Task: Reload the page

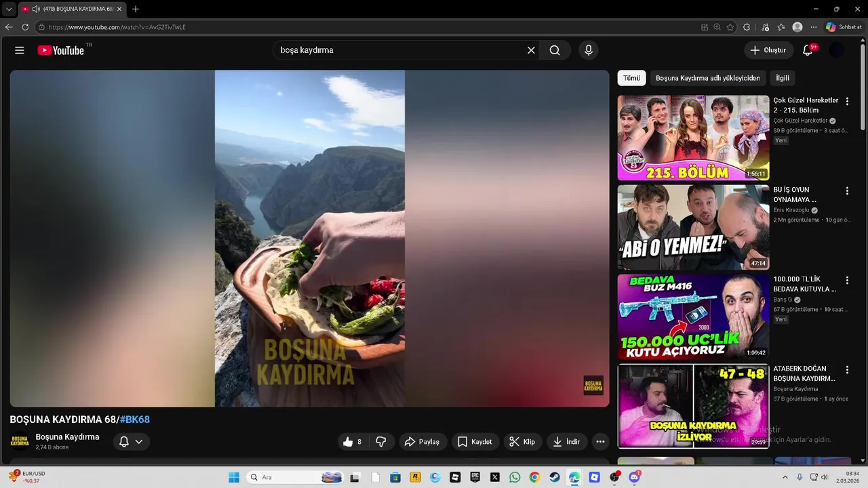Action: pyautogui.click(x=25, y=27)
